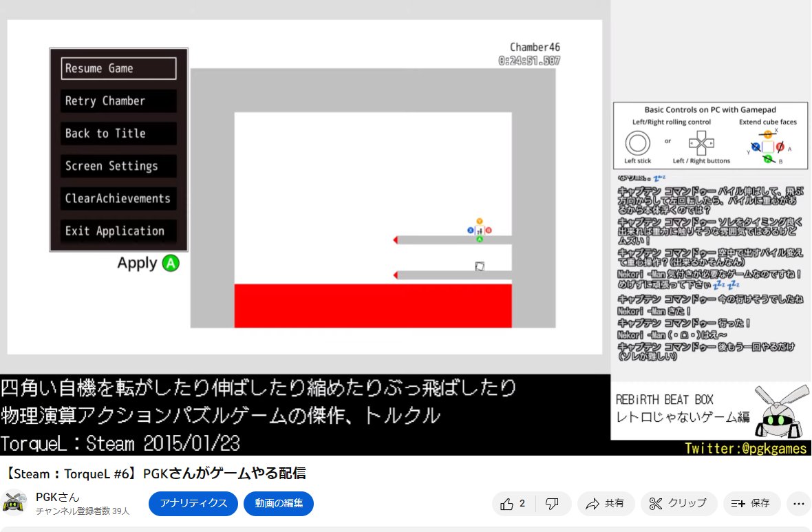
Task: Open the PGKさん channel name link
Action: tap(58, 498)
